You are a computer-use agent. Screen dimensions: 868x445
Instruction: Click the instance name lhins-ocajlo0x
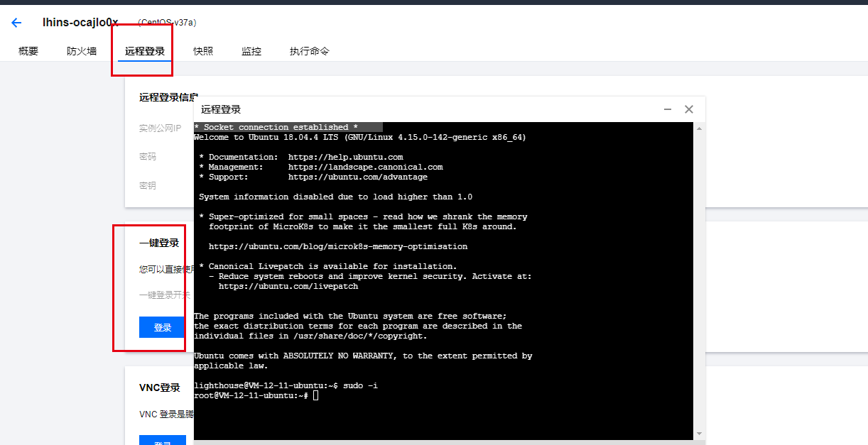coord(80,22)
